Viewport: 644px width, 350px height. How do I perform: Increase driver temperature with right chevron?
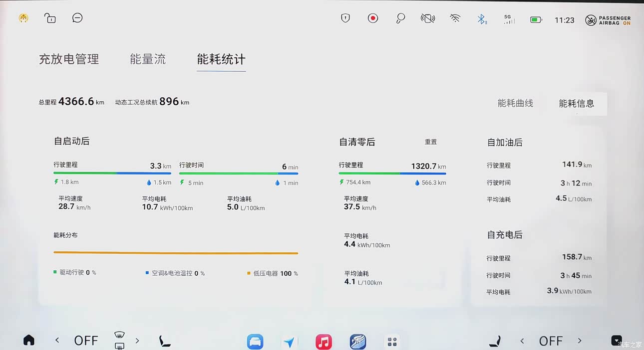tap(137, 341)
